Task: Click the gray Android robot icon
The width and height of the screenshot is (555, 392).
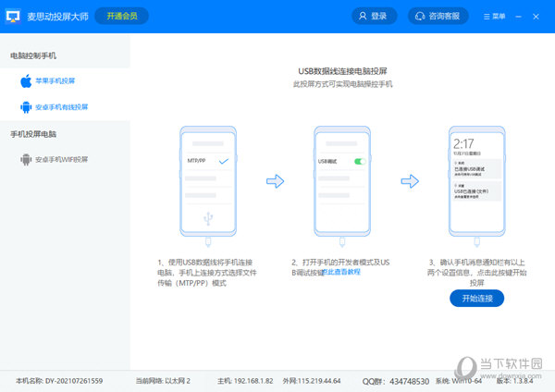Action: [x=26, y=160]
